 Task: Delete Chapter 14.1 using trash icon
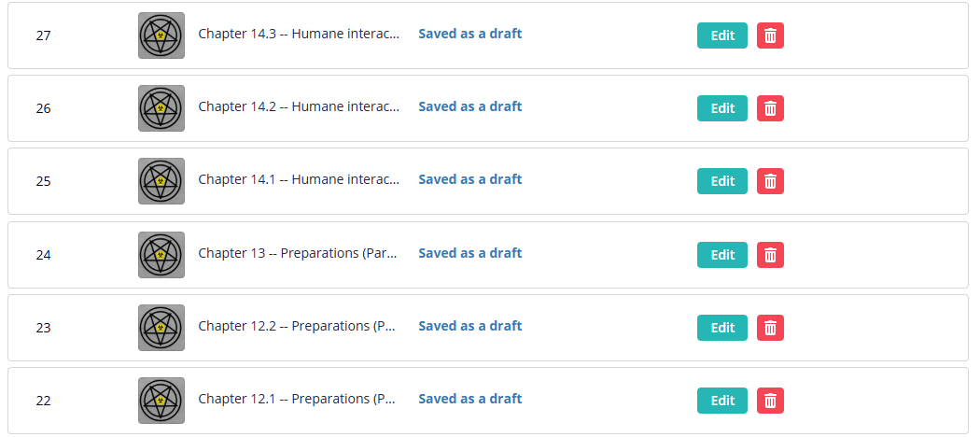[770, 181]
